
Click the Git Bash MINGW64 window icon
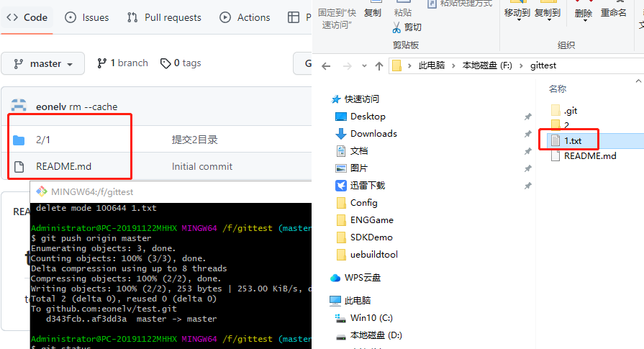pyautogui.click(x=42, y=191)
